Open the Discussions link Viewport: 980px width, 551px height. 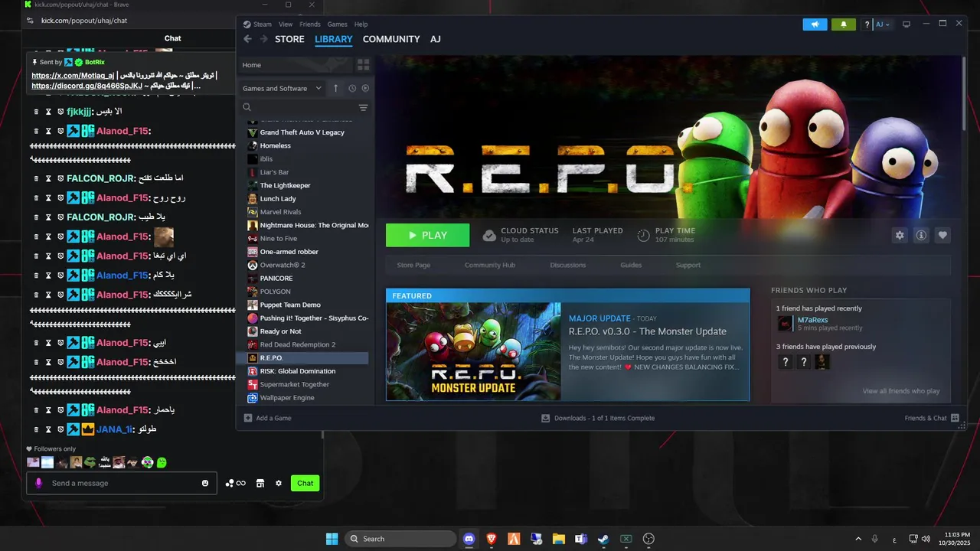pos(567,265)
